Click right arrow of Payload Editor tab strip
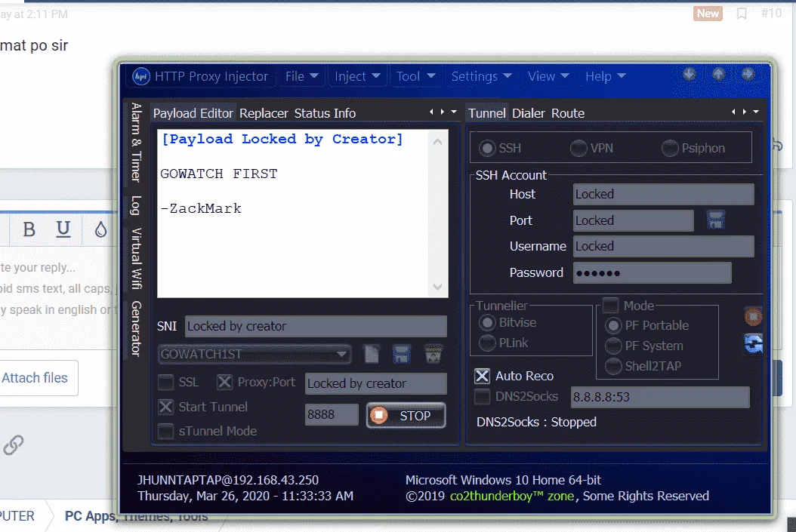The height and width of the screenshot is (532, 796). [x=442, y=112]
